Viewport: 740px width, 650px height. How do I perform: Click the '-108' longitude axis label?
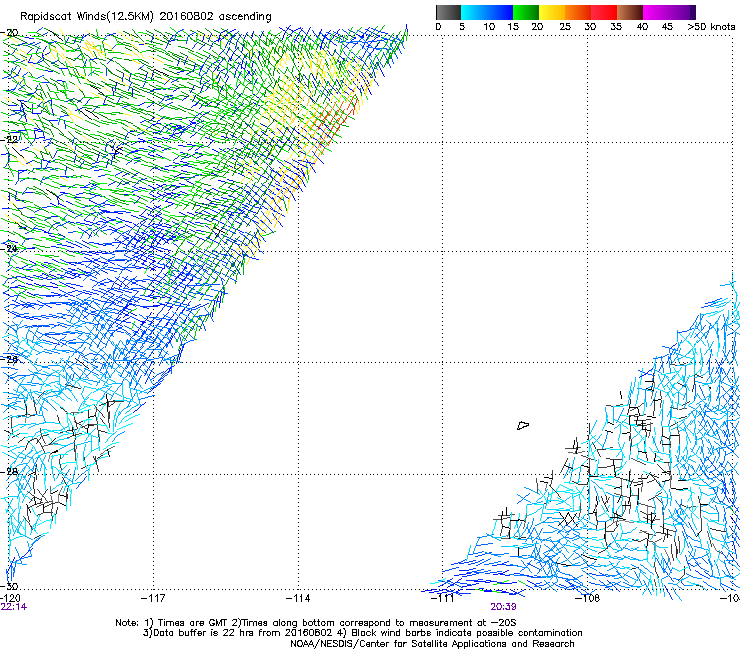587,599
